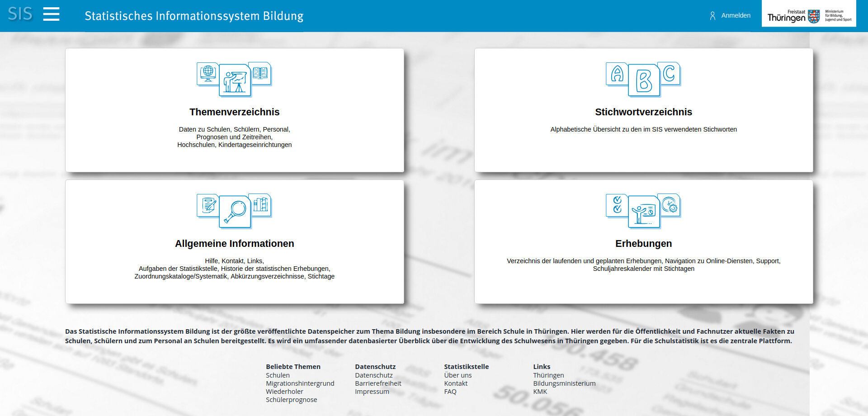Image resolution: width=868 pixels, height=416 pixels.
Task: Open the Schülerprognose page
Action: [x=291, y=399]
